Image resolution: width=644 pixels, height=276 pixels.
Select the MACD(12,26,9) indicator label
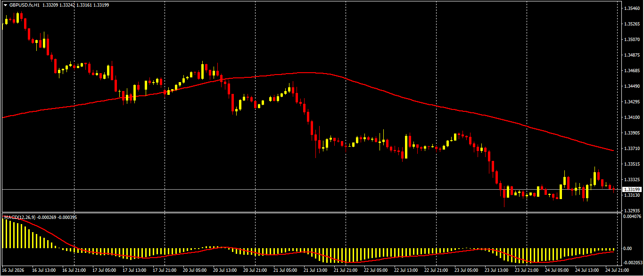click(x=21, y=217)
